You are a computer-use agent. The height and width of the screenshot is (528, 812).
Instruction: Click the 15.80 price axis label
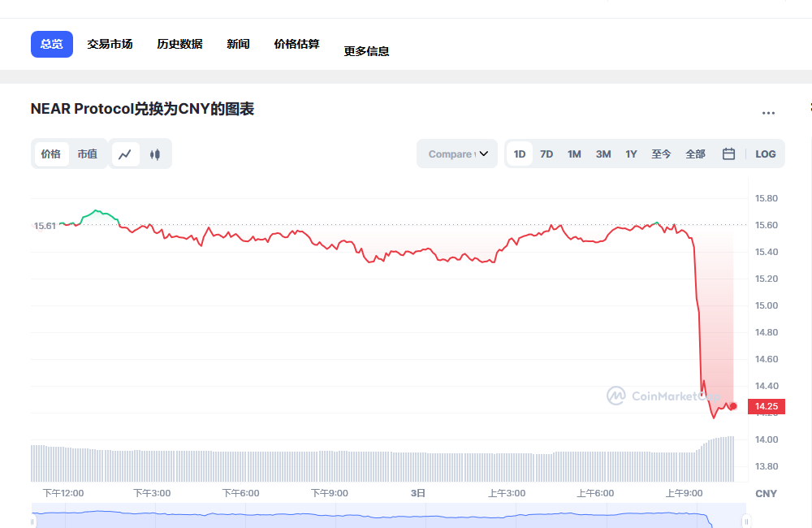point(767,198)
